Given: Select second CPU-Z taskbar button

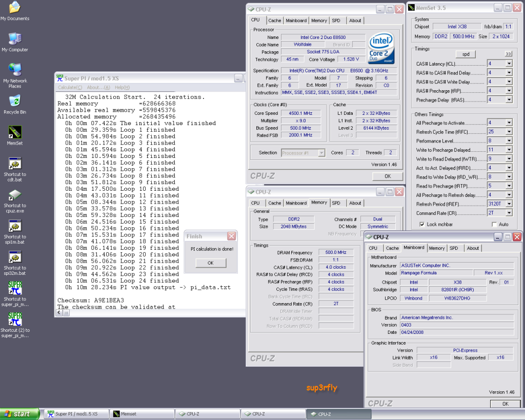Looking at the screenshot, I should coord(273,414).
